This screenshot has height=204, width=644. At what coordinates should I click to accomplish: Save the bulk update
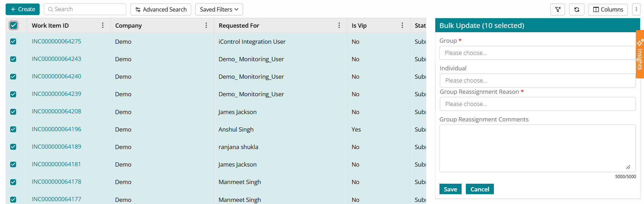click(x=450, y=189)
